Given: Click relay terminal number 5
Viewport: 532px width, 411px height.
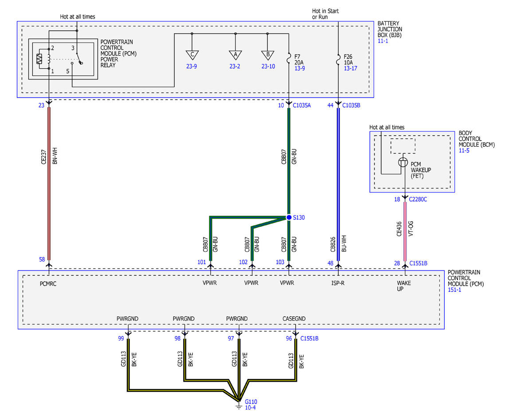Looking at the screenshot, I should 68,70.
